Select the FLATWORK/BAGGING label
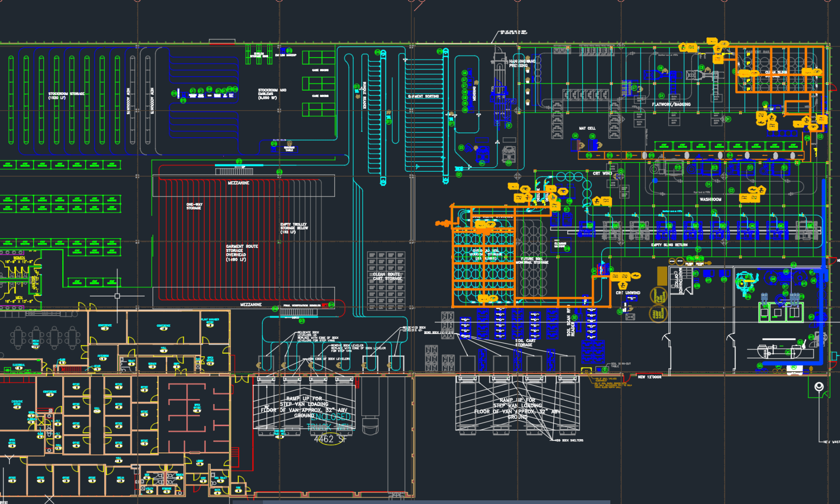Image resolution: width=840 pixels, height=504 pixels. point(671,104)
